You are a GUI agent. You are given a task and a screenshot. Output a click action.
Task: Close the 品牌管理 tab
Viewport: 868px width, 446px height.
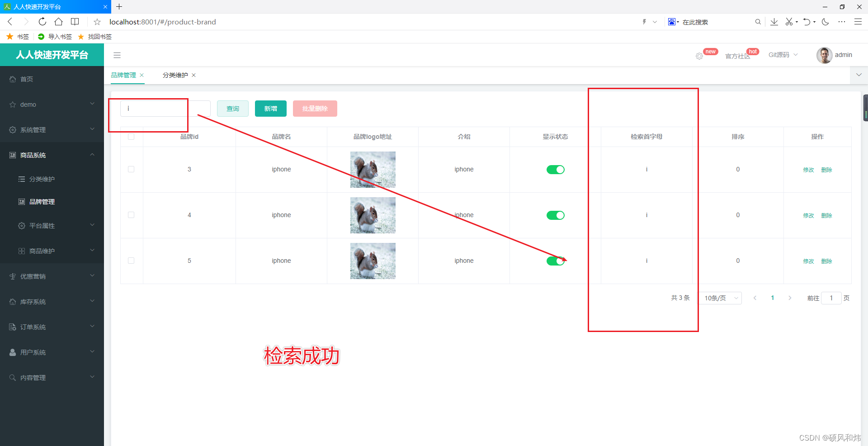[x=142, y=75]
